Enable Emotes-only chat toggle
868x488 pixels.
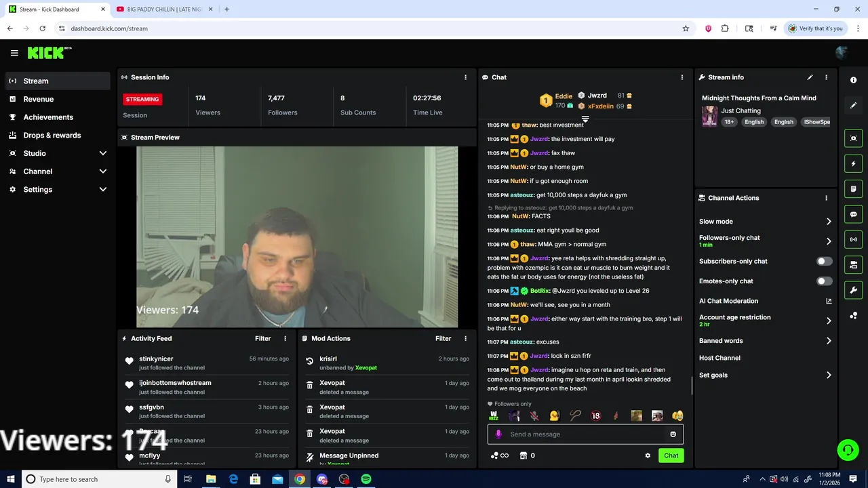[824, 281]
